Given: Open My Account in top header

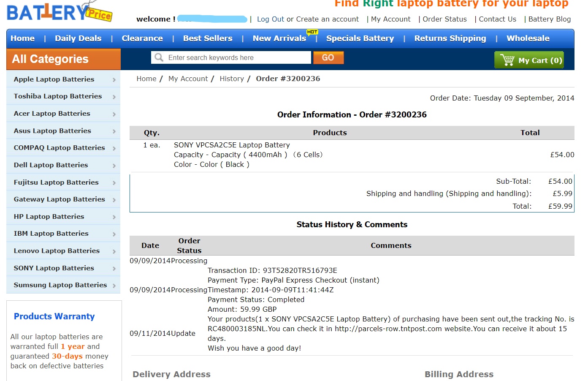Looking at the screenshot, I should click(391, 19).
